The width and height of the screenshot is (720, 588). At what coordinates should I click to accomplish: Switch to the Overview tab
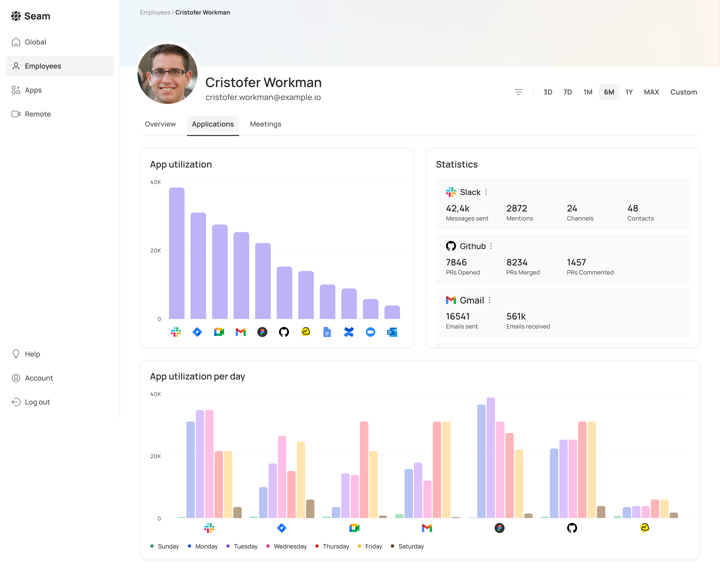coord(160,124)
